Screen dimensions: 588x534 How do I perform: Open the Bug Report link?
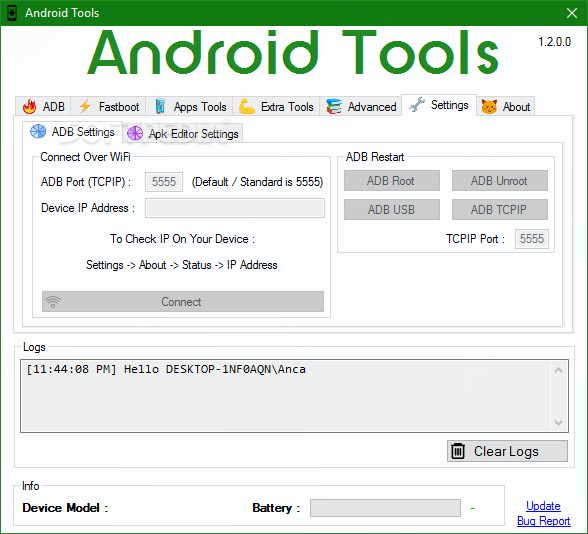543,521
